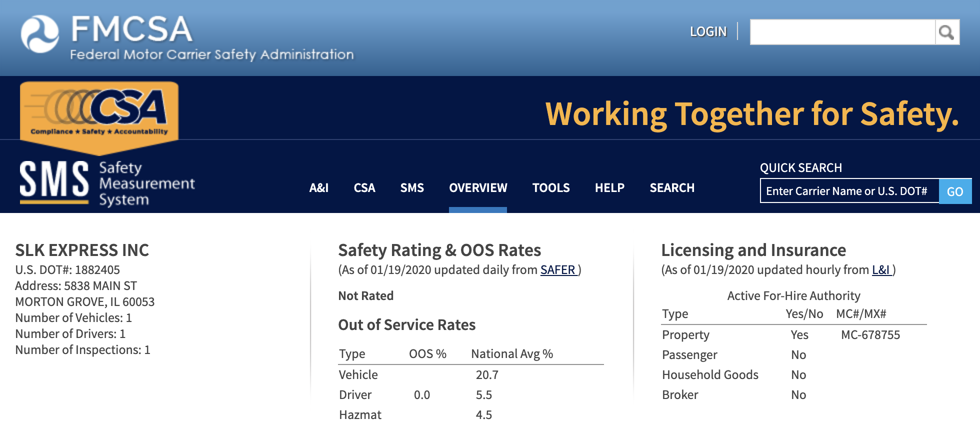Click the Number of Inspections: 1 line
The image size is (980, 439).
pos(82,350)
